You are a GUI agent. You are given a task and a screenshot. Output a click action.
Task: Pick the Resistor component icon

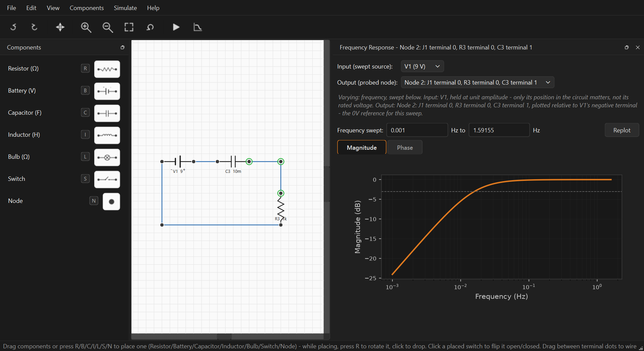pos(107,69)
